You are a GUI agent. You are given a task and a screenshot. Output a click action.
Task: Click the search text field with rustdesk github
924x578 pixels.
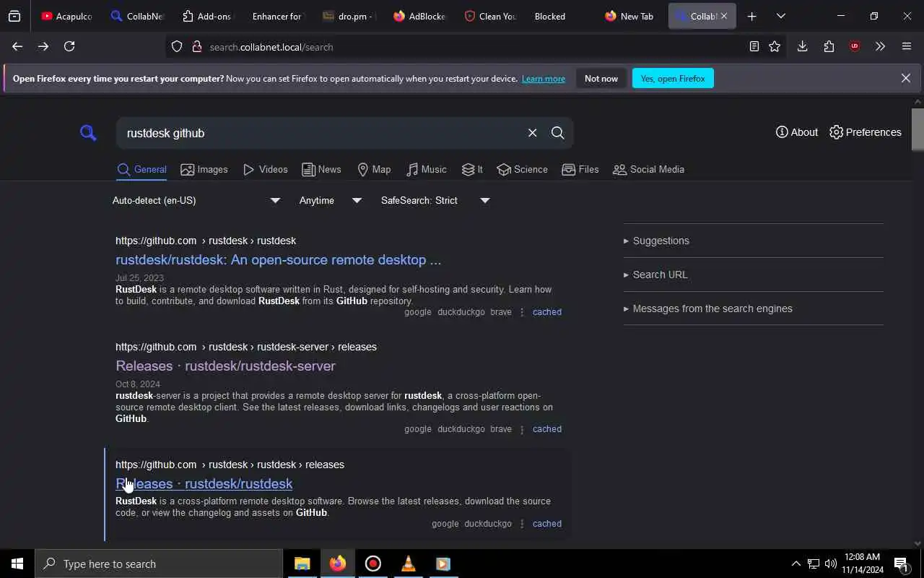click(x=322, y=133)
